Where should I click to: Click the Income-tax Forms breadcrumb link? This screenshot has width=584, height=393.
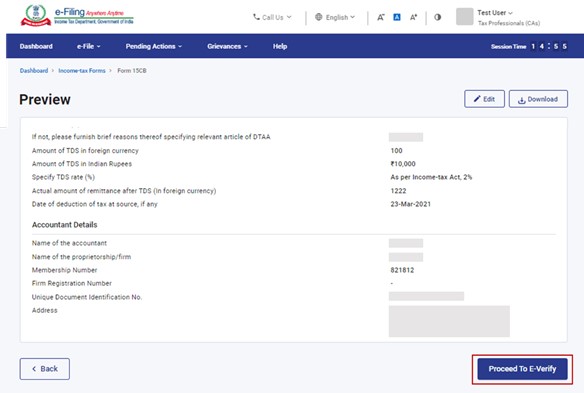pos(82,70)
